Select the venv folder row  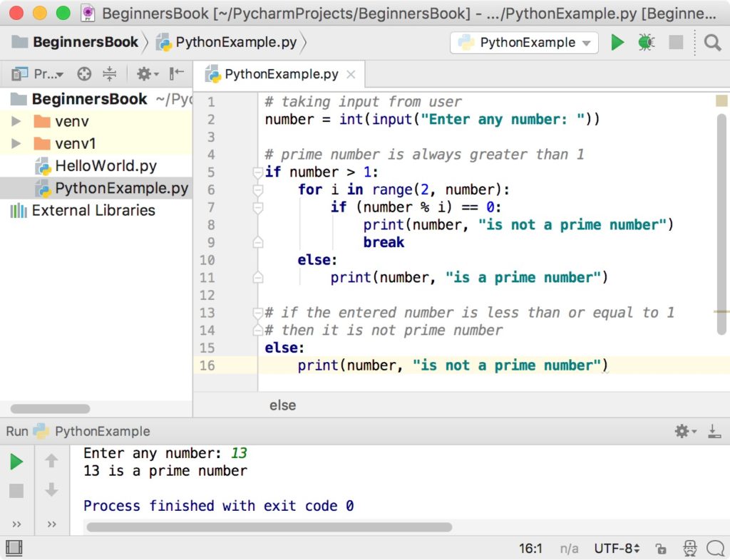pyautogui.click(x=96, y=121)
